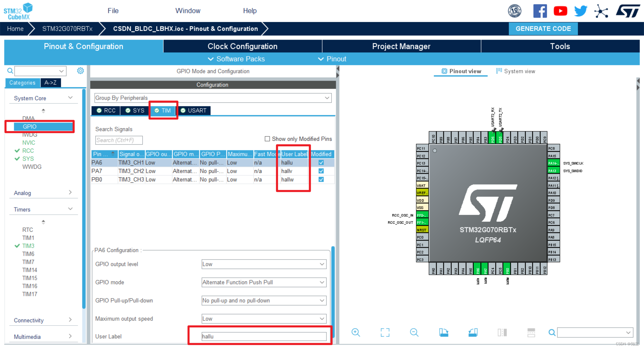Open GPIO output level dropdown
644x349 pixels.
[x=264, y=264]
